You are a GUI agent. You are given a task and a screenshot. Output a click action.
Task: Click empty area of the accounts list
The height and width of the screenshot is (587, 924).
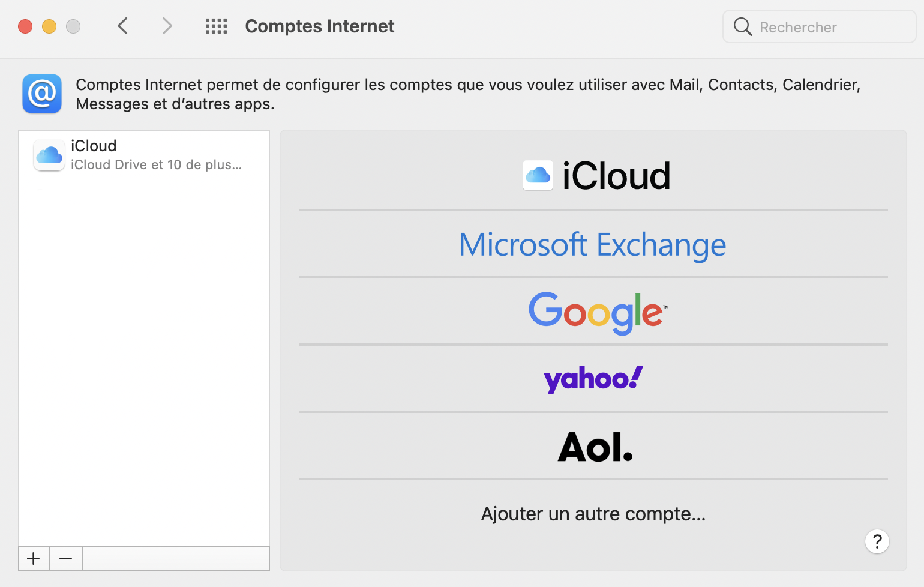(x=144, y=360)
